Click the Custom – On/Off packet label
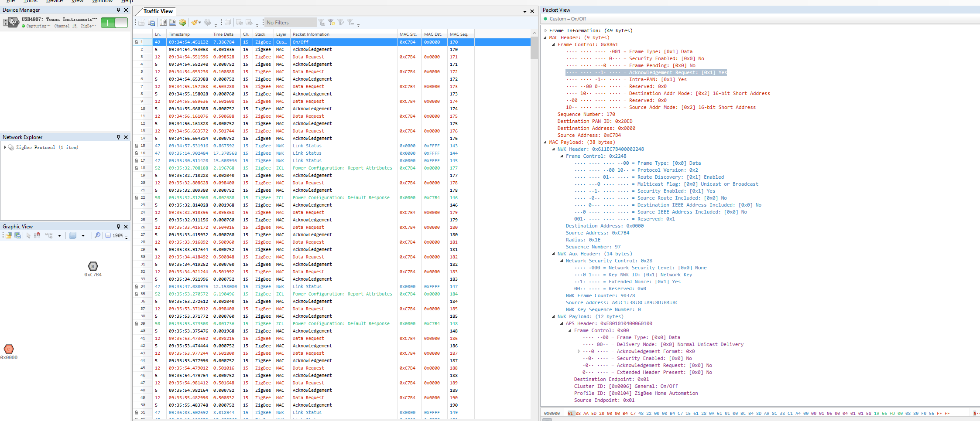 coord(568,19)
